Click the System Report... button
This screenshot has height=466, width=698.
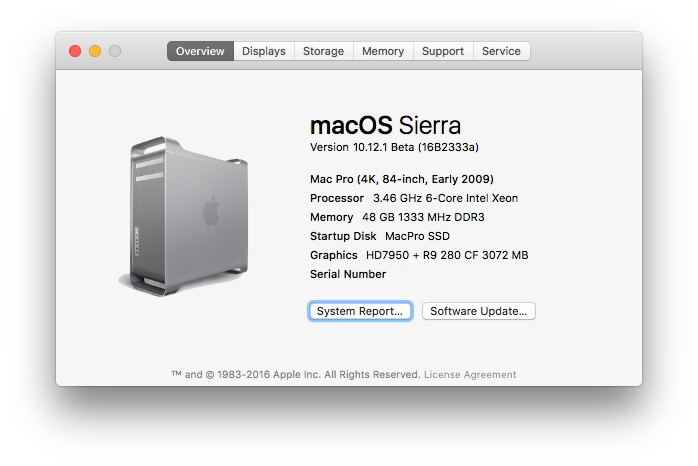click(x=360, y=311)
